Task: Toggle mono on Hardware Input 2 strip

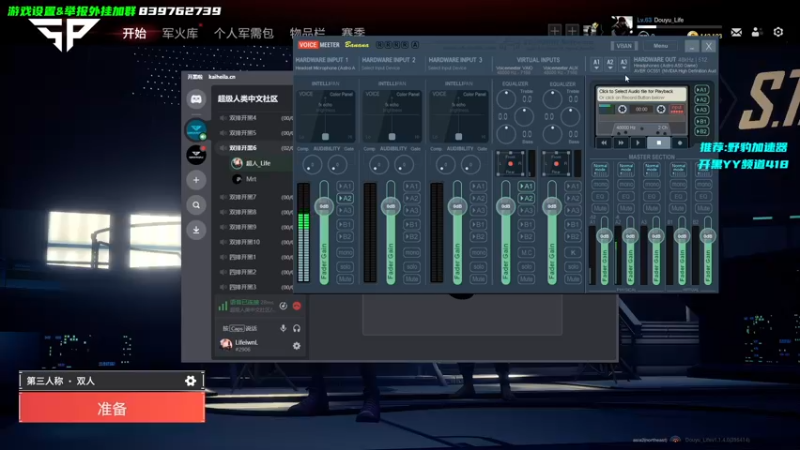Action: coord(412,253)
